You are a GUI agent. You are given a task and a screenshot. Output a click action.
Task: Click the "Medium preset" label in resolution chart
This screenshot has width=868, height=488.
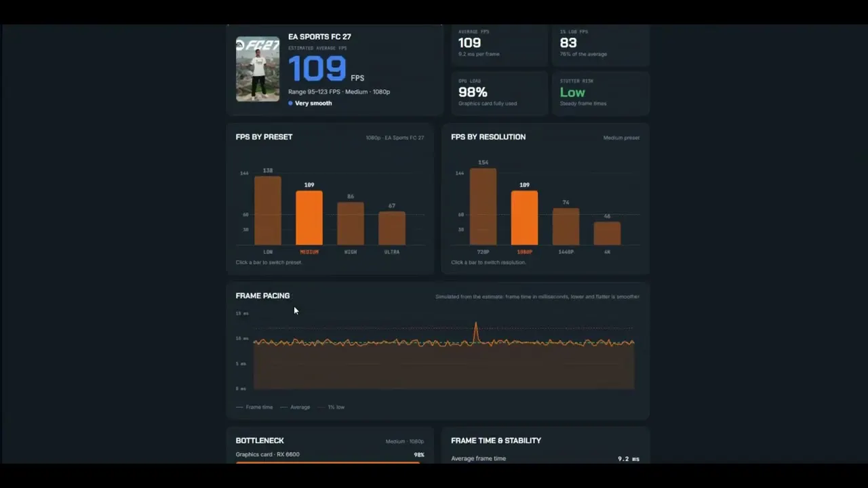point(621,138)
